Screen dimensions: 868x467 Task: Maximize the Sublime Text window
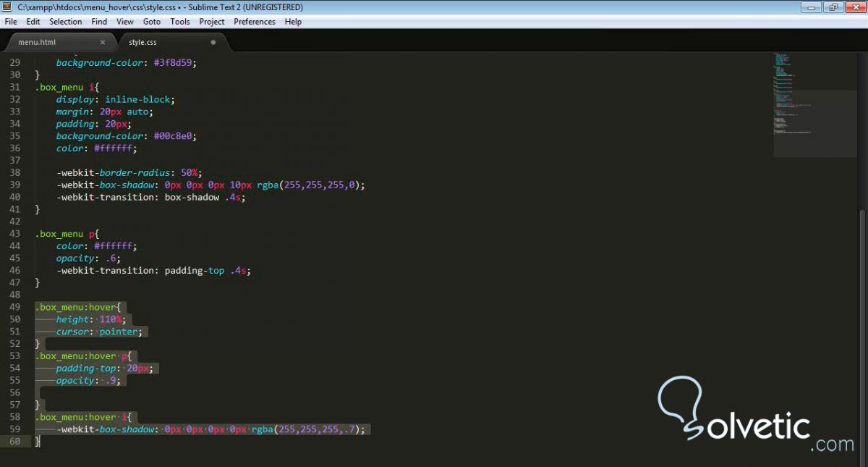tap(833, 7)
